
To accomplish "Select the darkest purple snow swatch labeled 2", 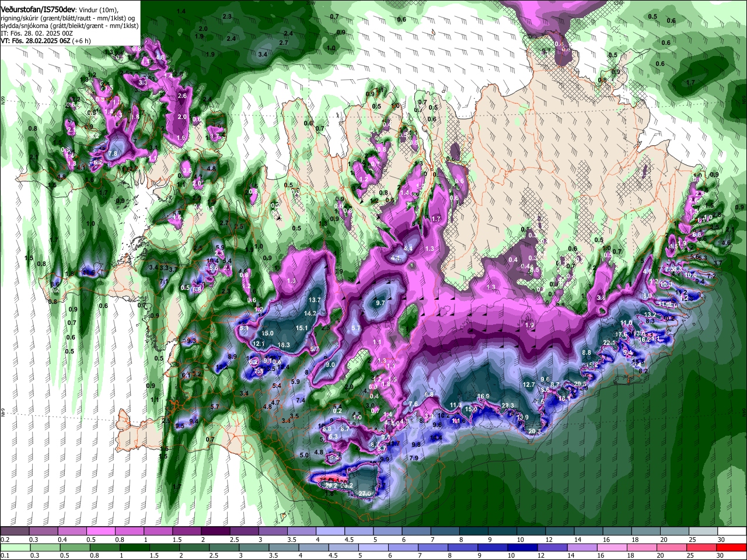I will 215,531.
